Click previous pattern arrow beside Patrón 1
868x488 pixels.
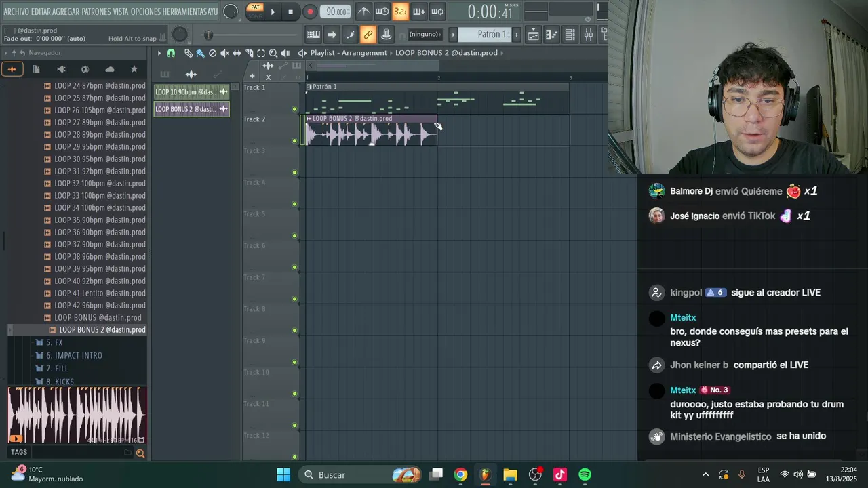click(x=453, y=35)
